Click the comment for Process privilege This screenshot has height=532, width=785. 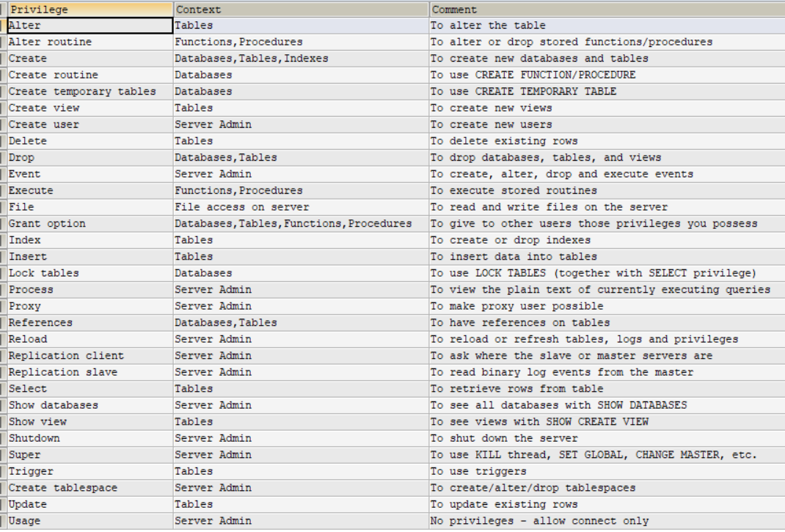(x=600, y=290)
